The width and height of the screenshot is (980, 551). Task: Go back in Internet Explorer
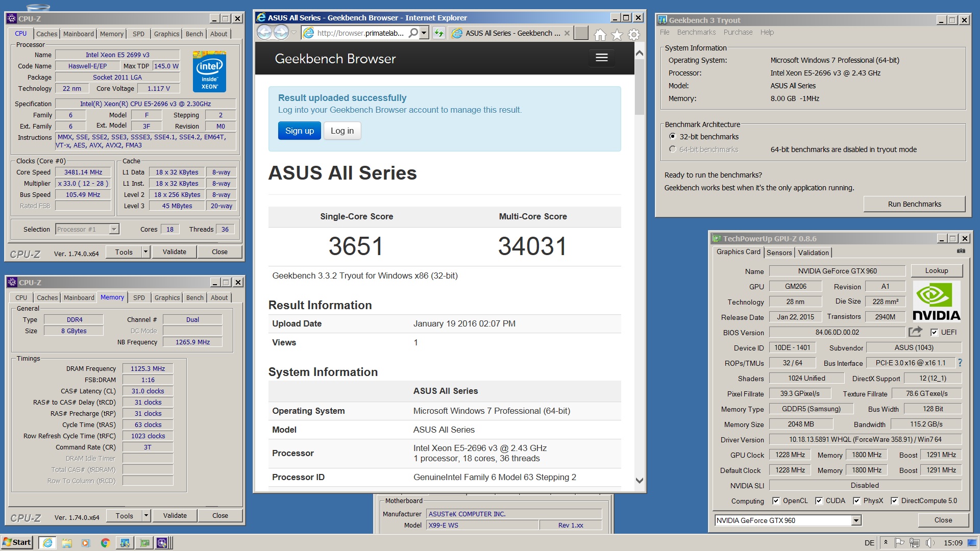(x=264, y=33)
